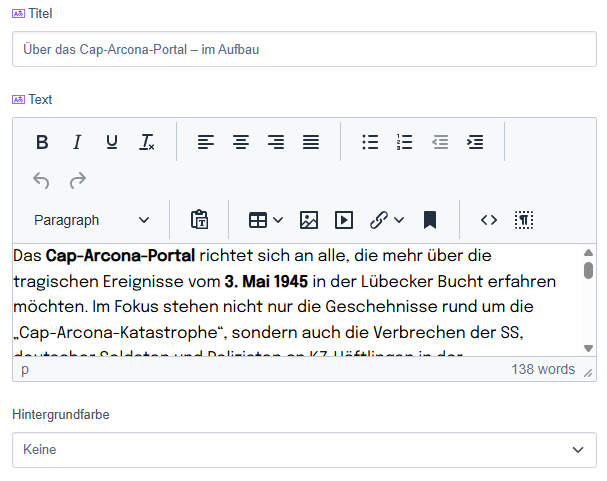The height and width of the screenshot is (481, 607).
Task: Paste as plain text icon
Action: pos(199,220)
